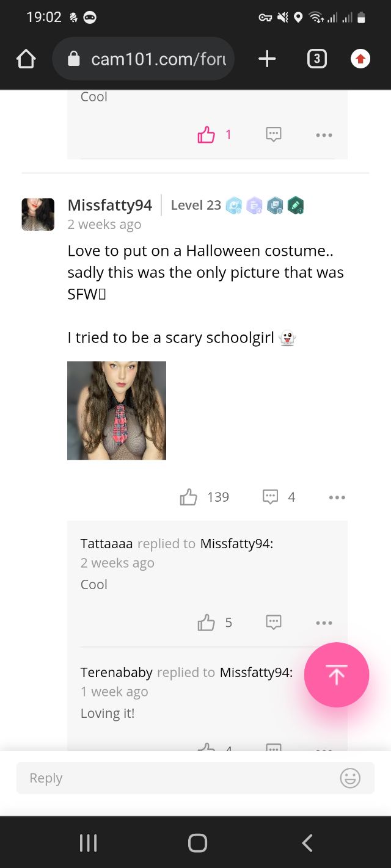Open the tab switcher showing 3 tabs
This screenshot has width=391, height=868.
(x=316, y=59)
